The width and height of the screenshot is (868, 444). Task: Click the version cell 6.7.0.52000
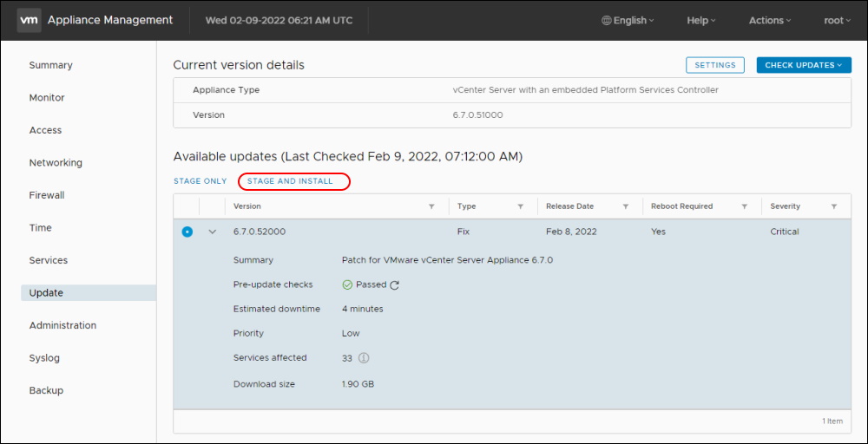click(260, 232)
